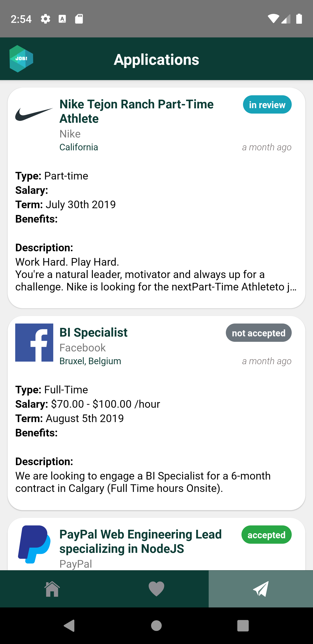Open the Favorites heart icon
Screen dimensions: 313x644
pos(156,589)
